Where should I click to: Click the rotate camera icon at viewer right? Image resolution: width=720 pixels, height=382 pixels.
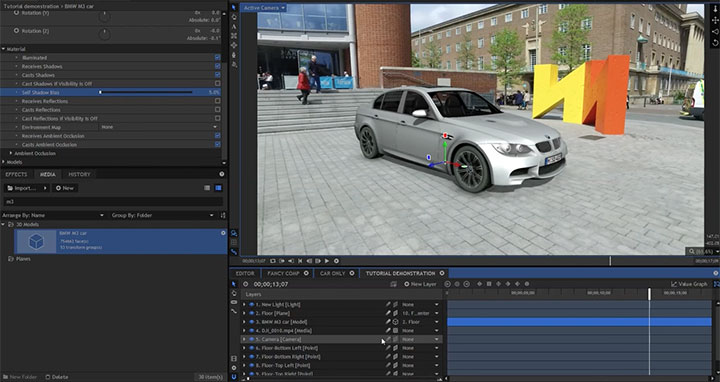point(715,43)
